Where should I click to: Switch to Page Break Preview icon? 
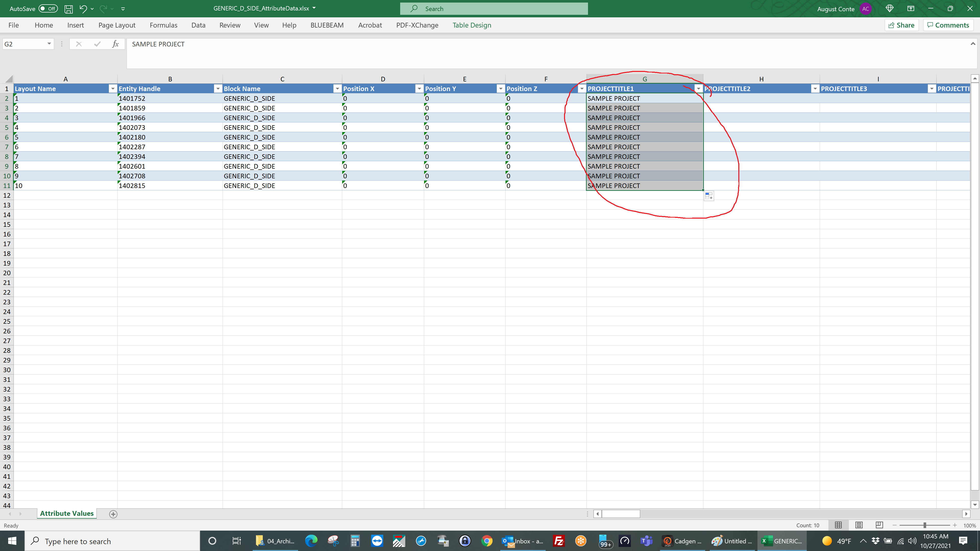point(879,525)
